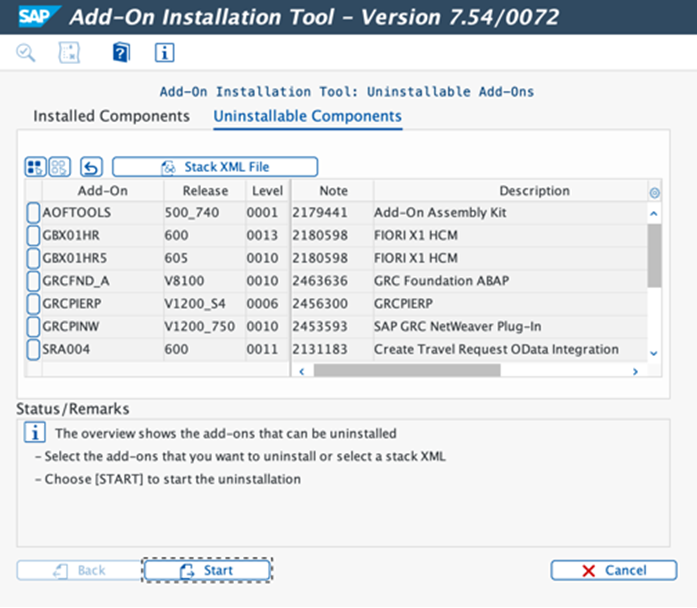Click the release value 500_740
This screenshot has width=697, height=608.
192,212
